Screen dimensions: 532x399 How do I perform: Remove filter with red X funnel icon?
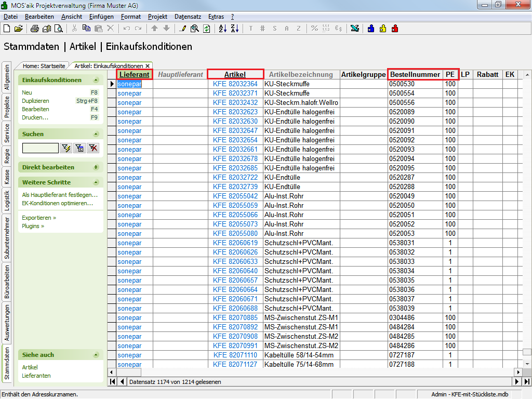point(93,149)
